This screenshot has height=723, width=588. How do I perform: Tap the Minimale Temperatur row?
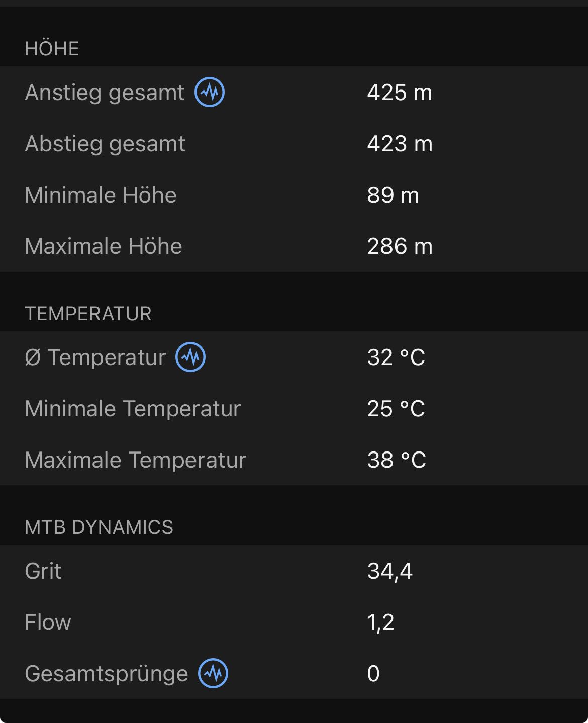(294, 408)
